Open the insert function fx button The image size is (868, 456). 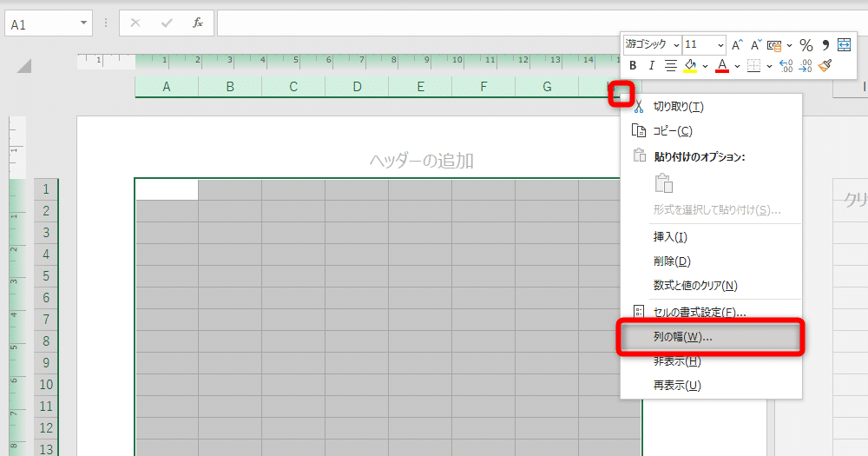[198, 23]
